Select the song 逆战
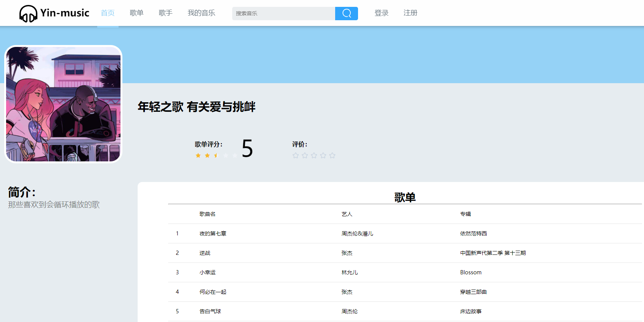 (205, 253)
